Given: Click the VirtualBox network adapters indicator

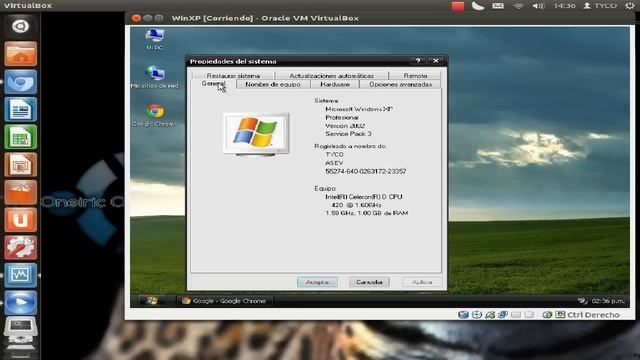Looking at the screenshot, I should pyautogui.click(x=503, y=315).
